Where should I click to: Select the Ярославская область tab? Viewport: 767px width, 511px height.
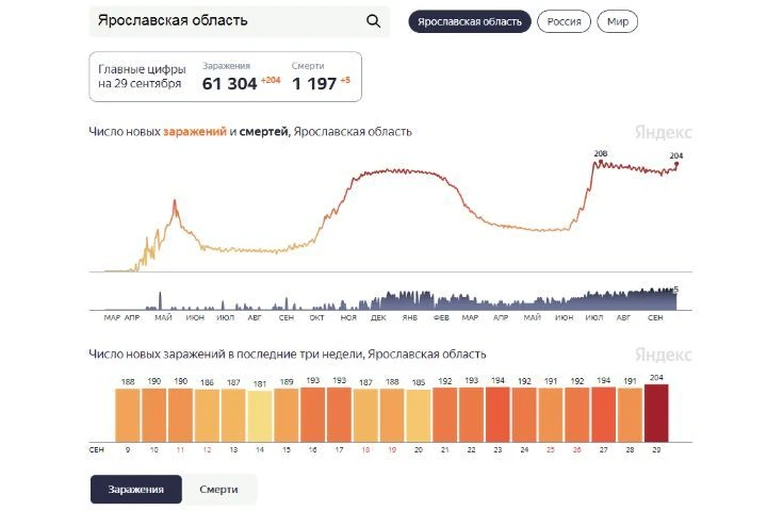tap(469, 21)
